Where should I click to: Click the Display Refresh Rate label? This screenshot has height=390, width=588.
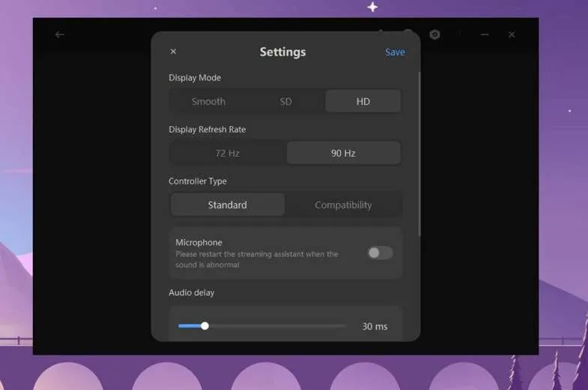[x=207, y=130]
